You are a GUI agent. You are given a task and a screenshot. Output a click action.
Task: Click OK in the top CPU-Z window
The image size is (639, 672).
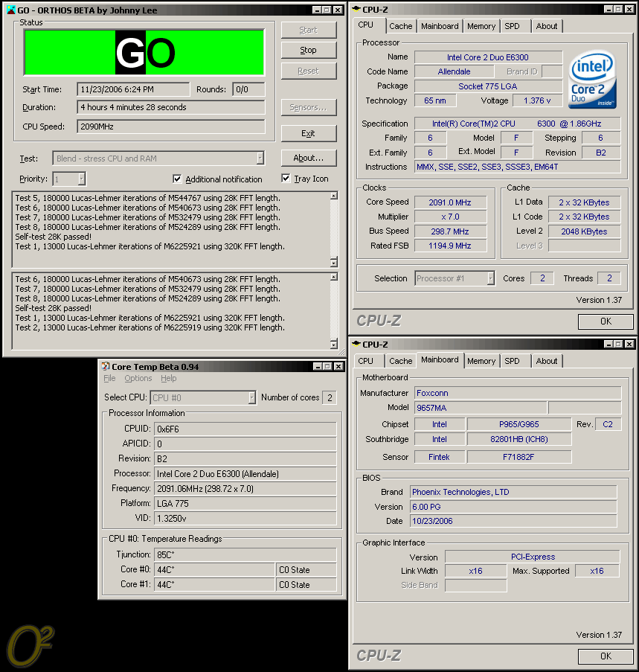[x=606, y=321]
